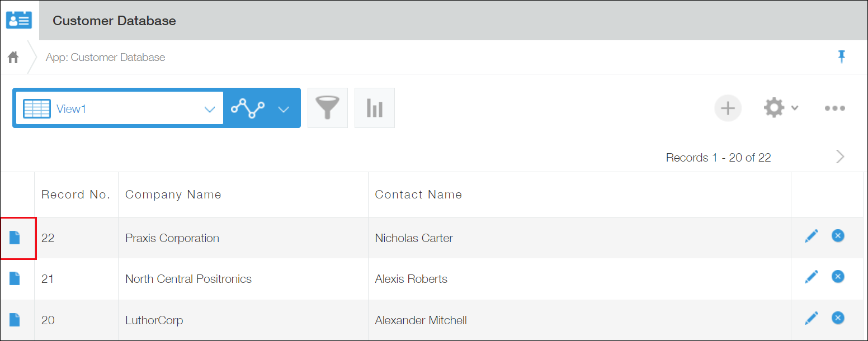Edit the Praxis Corporation record with pencil icon
Image resolution: width=868 pixels, height=341 pixels.
(x=811, y=235)
